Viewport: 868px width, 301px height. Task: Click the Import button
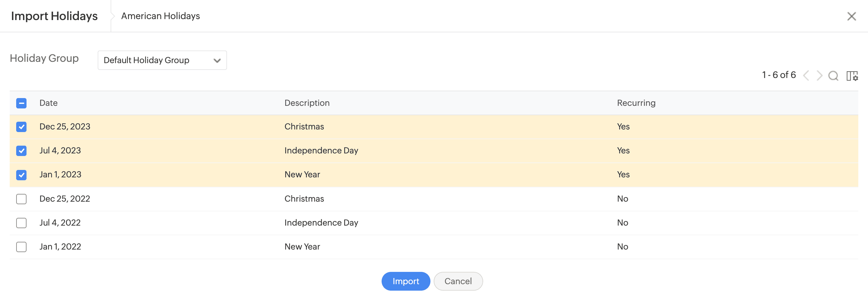click(x=405, y=281)
